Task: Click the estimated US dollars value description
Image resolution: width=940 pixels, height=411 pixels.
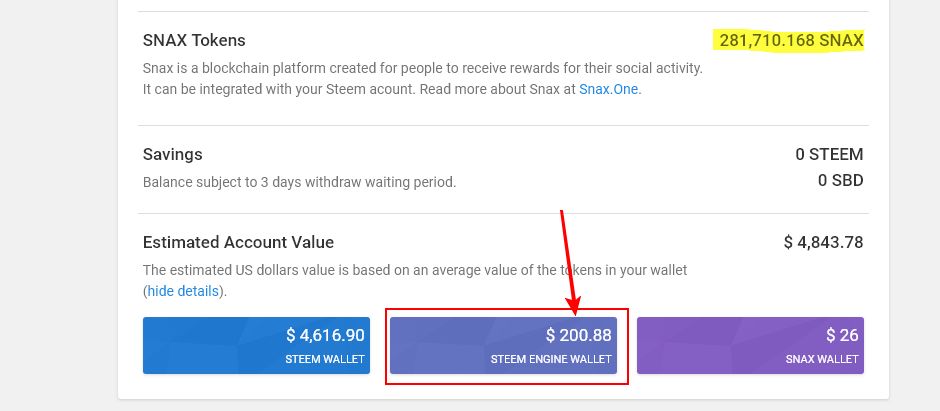Action: (x=414, y=270)
